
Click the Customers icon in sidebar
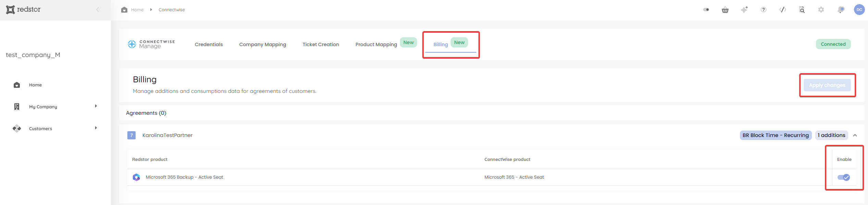tap(17, 128)
